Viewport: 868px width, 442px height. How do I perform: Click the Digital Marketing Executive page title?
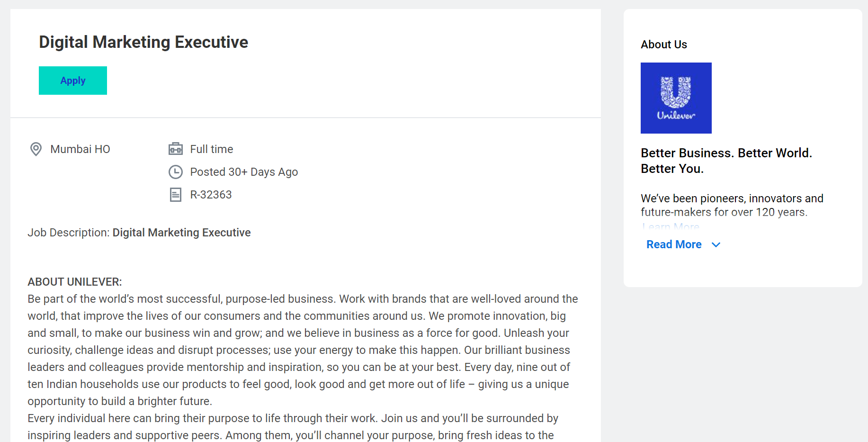pos(143,42)
